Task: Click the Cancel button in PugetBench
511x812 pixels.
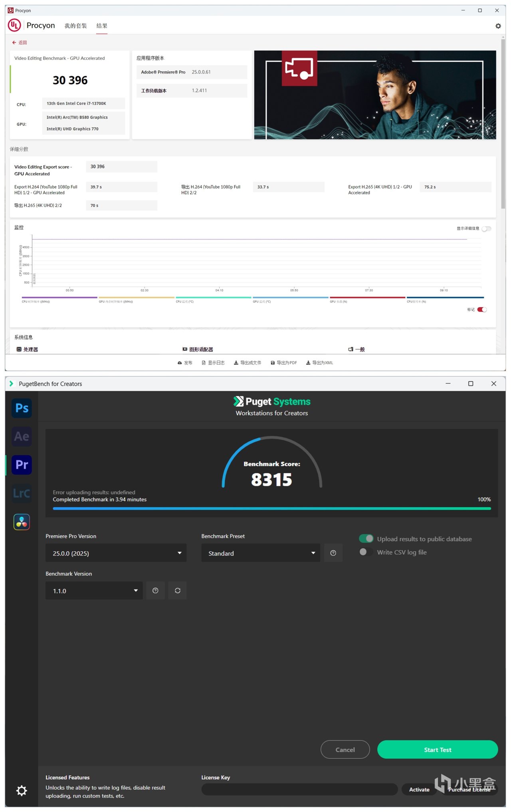Action: click(345, 750)
